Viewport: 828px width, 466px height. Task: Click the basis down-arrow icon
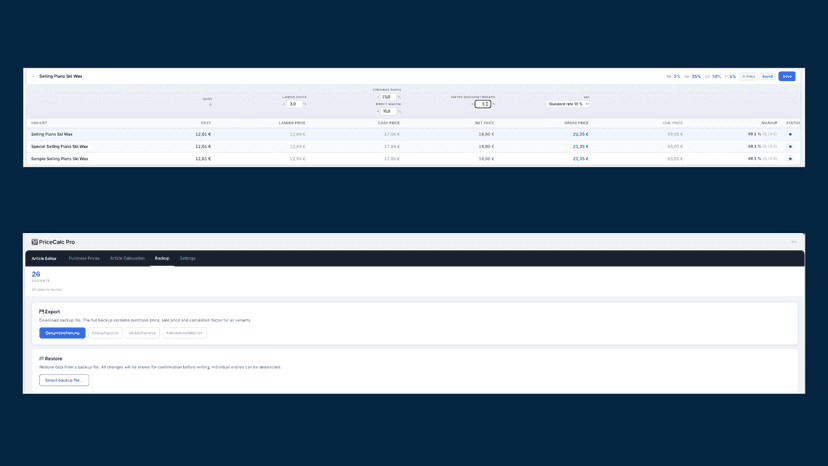point(210,104)
